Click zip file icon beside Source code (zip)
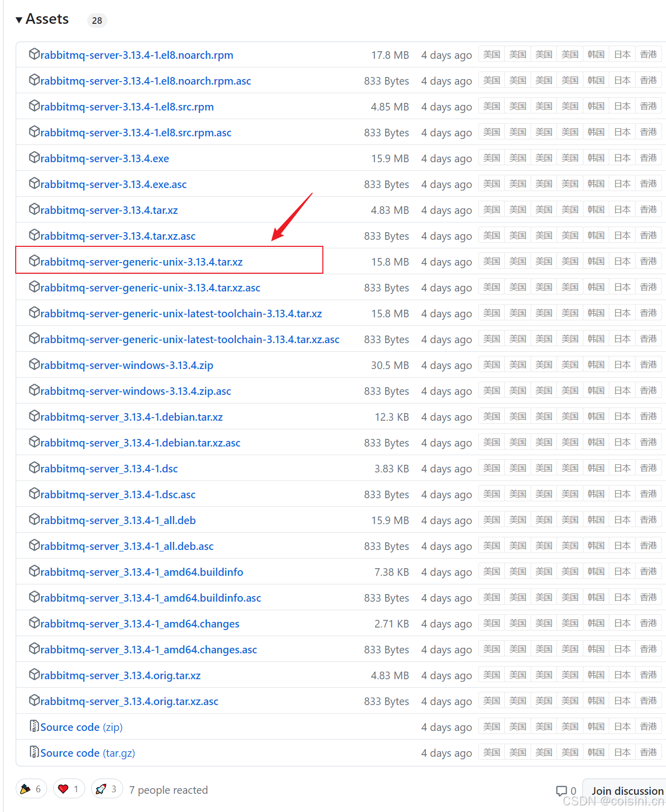The image size is (666, 812). (34, 726)
